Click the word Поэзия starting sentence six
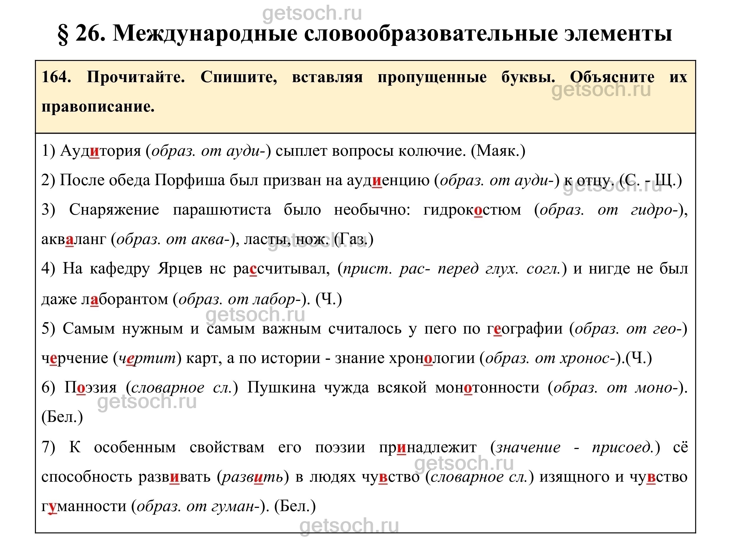This screenshot has height=560, width=731. point(90,388)
